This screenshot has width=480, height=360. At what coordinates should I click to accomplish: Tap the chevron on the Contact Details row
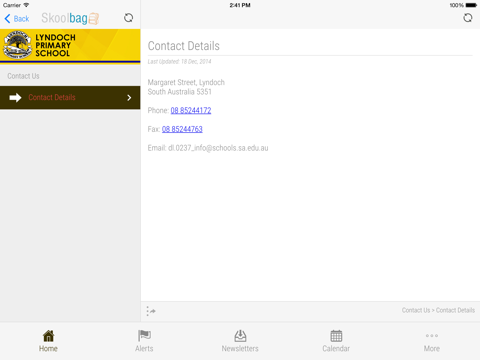pyautogui.click(x=129, y=98)
